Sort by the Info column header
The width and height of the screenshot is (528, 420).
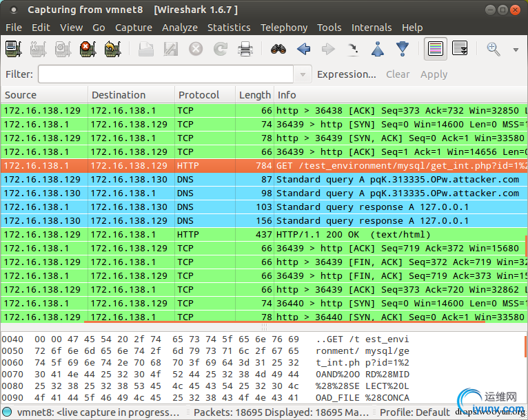400,95
